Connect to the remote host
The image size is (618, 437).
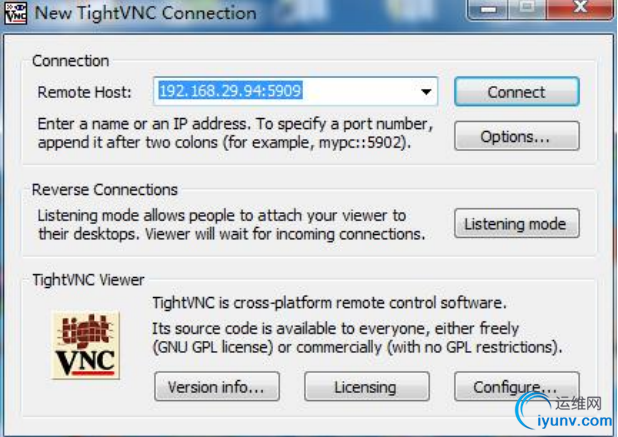coord(517,92)
